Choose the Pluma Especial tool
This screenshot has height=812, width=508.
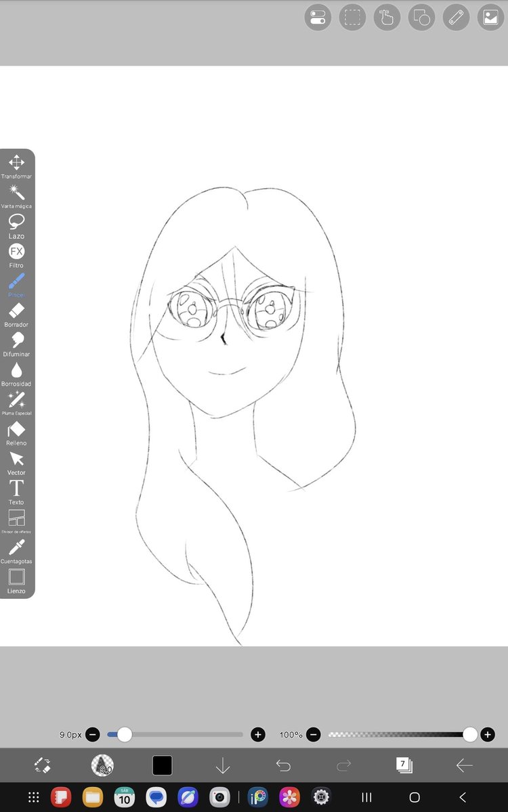pyautogui.click(x=16, y=403)
